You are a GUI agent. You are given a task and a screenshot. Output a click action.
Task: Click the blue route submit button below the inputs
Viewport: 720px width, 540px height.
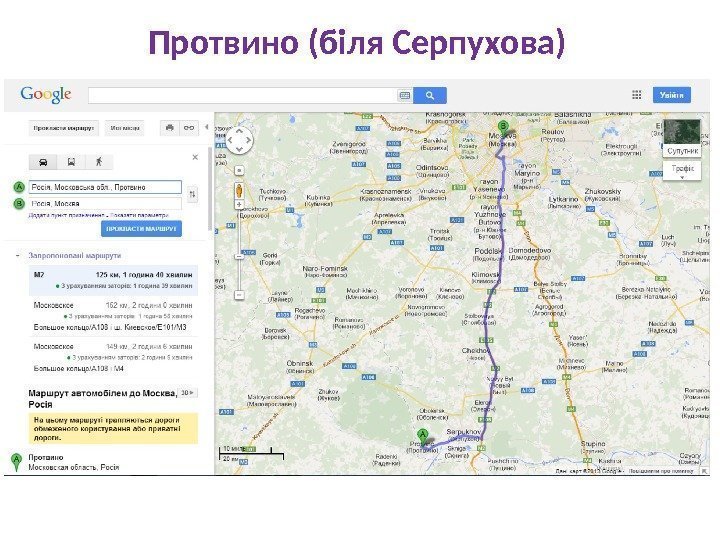pyautogui.click(x=141, y=229)
